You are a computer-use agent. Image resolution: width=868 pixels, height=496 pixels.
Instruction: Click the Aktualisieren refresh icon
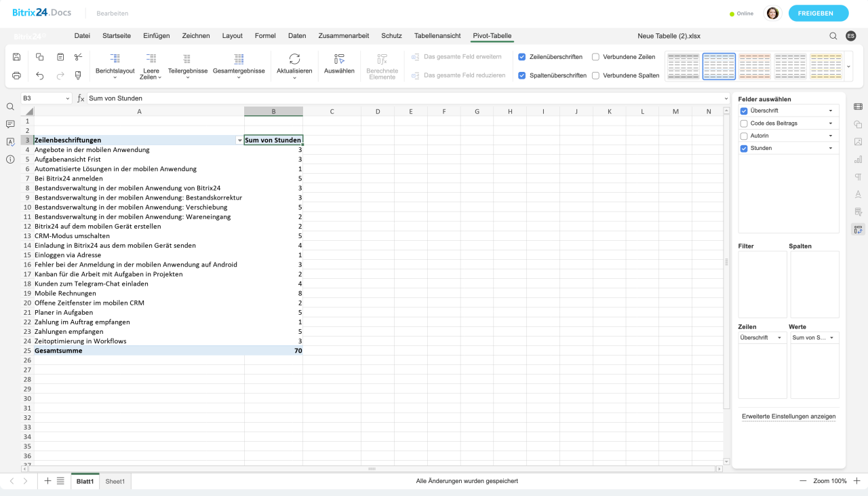(x=294, y=59)
